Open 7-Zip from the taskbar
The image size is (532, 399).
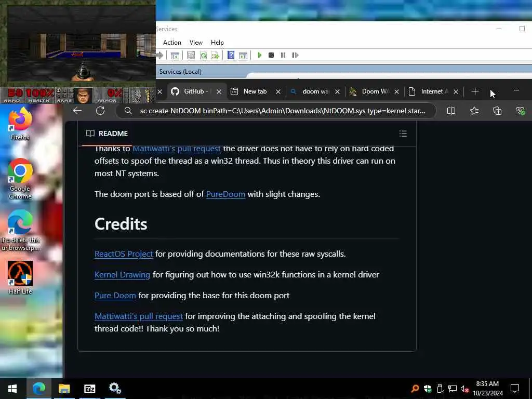point(89,389)
